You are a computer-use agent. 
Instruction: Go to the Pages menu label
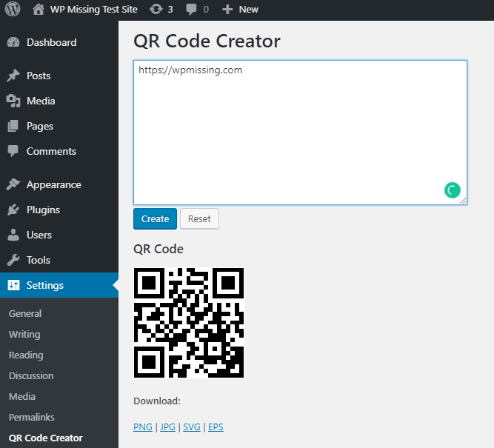click(40, 126)
